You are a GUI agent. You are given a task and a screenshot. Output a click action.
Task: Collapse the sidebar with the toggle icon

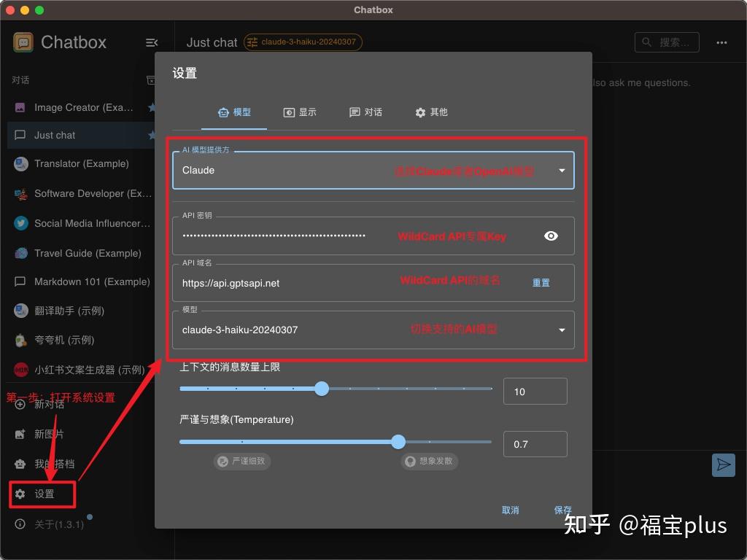point(151,42)
